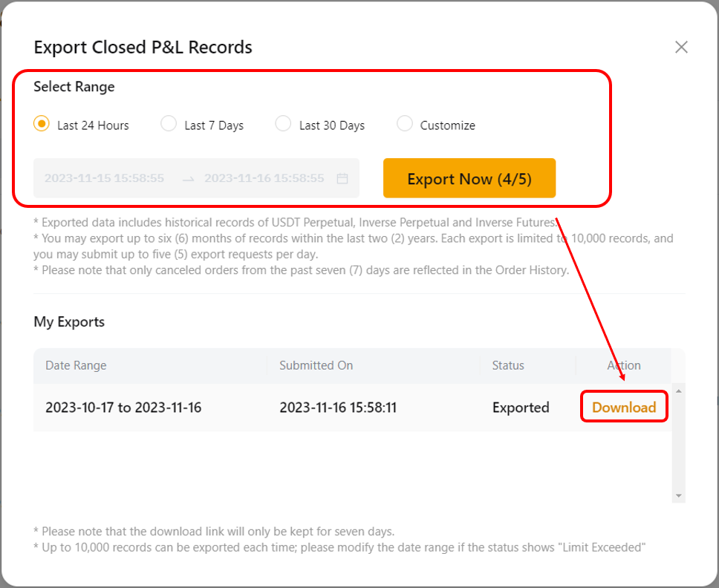This screenshot has width=719, height=588.
Task: Enable the Customize date range option
Action: click(404, 125)
